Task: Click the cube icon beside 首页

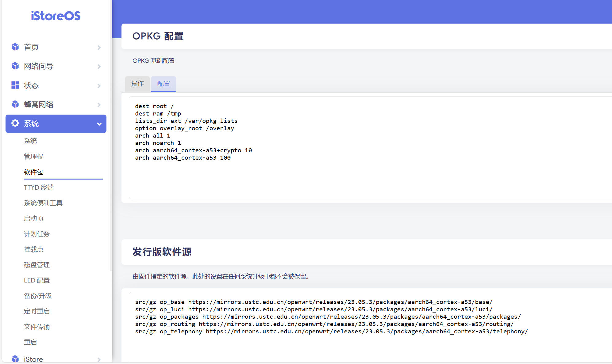Action: point(15,47)
